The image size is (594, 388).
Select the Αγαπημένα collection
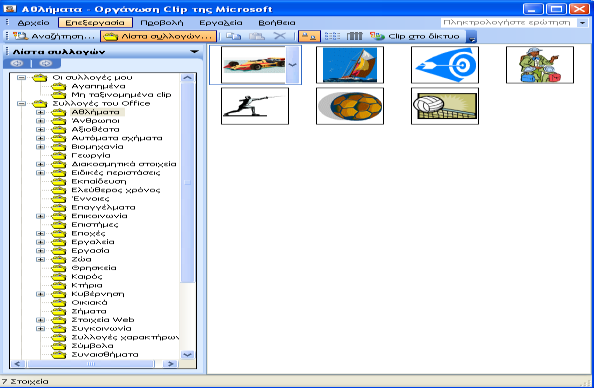[x=98, y=86]
